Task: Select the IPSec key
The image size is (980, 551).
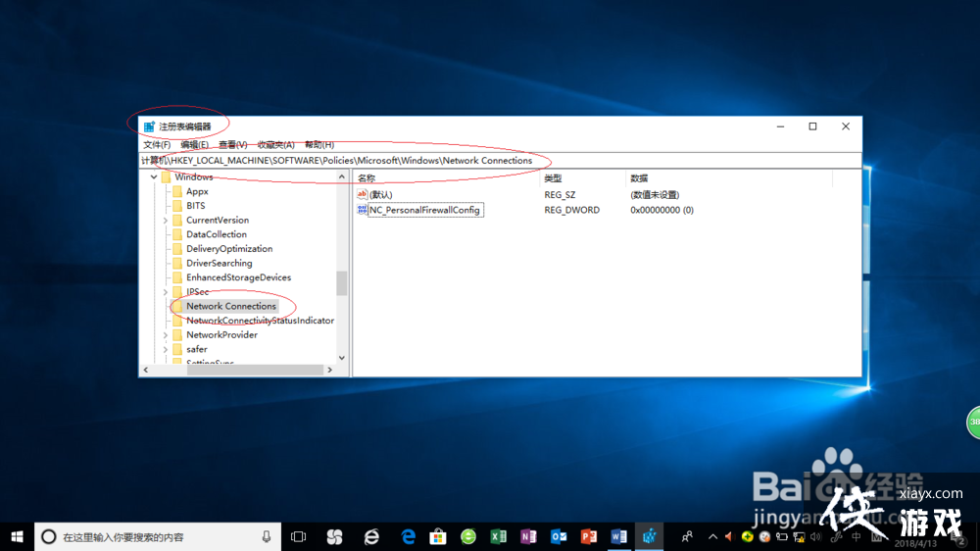Action: tap(198, 292)
